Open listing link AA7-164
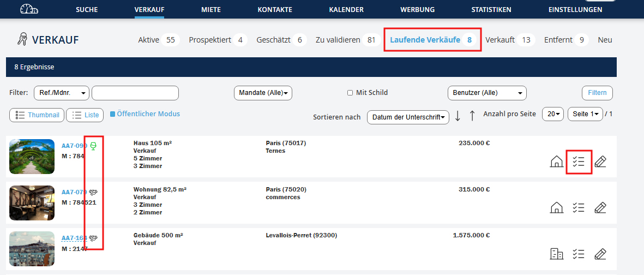The width and height of the screenshot is (644, 275). pos(74,238)
